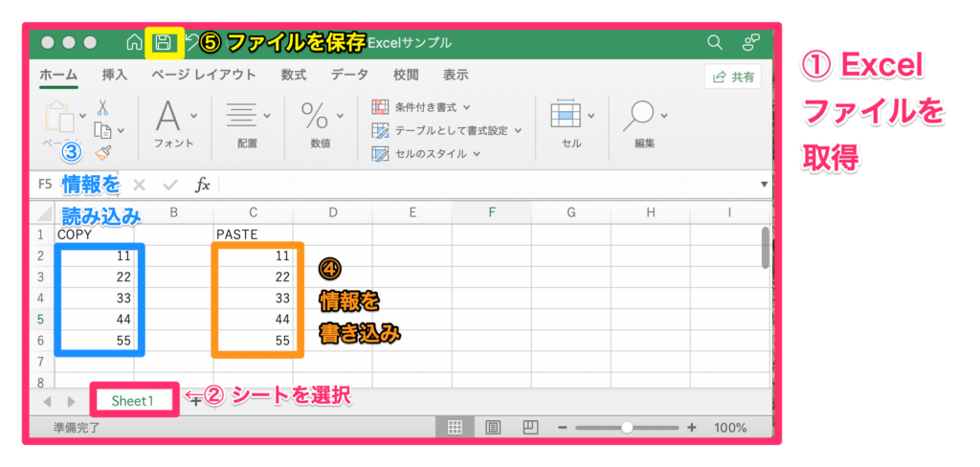Select the Sheet1 tab
This screenshot has height=467, width=980.
(132, 401)
